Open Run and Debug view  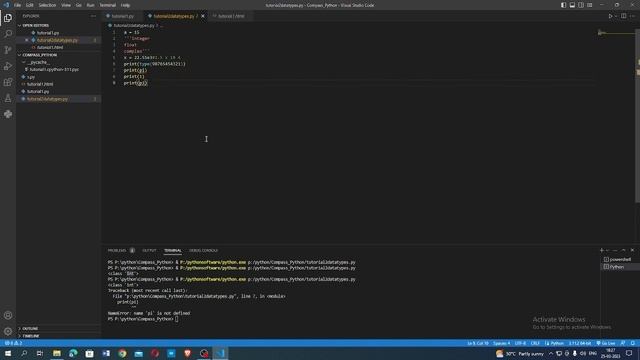pyautogui.click(x=8, y=66)
